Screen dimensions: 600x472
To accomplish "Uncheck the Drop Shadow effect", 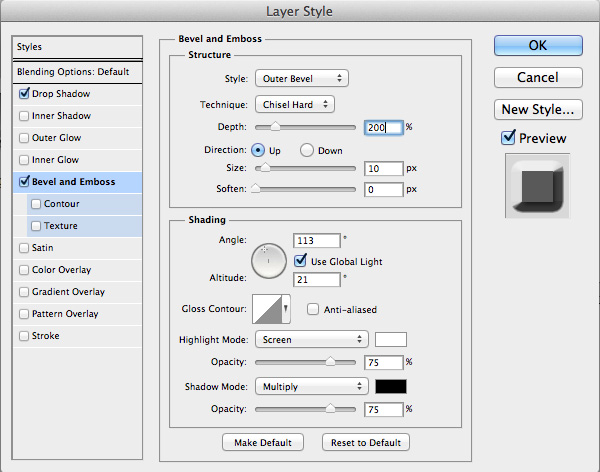I will click(x=24, y=94).
